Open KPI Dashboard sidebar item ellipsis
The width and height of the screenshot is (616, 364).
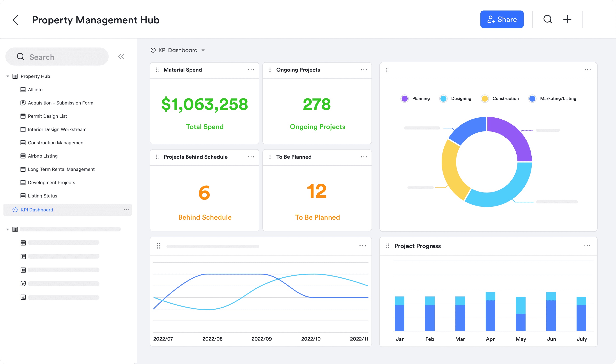tap(126, 210)
